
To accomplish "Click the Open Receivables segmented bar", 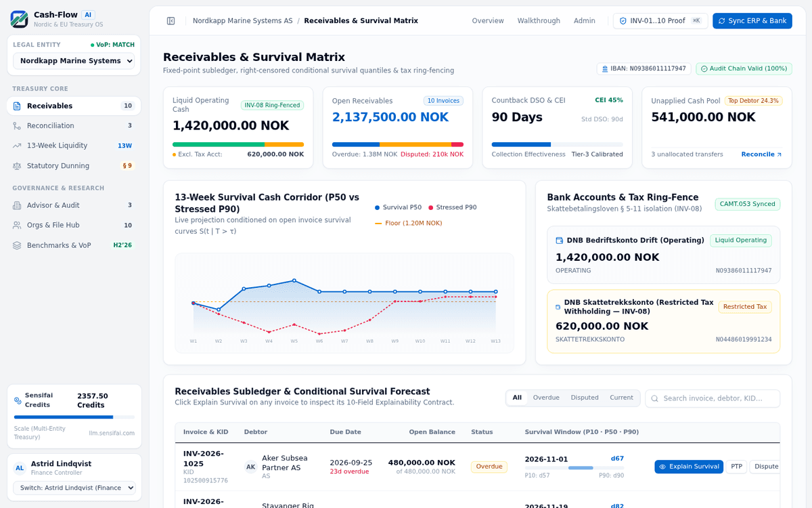I will click(x=398, y=144).
